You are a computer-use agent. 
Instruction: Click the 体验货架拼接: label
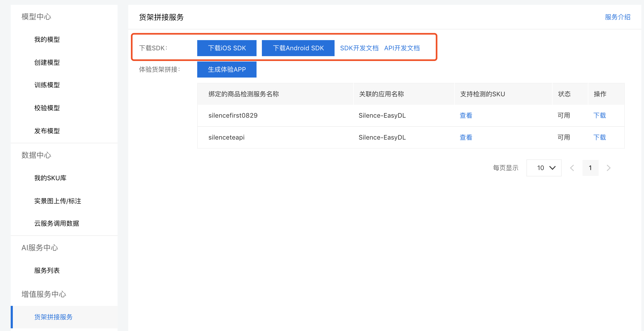[160, 70]
